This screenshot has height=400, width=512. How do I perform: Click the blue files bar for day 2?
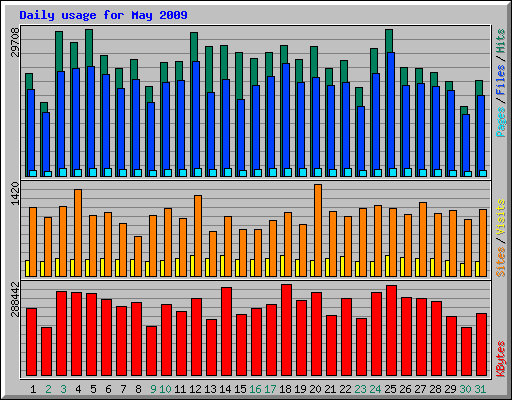46,144
